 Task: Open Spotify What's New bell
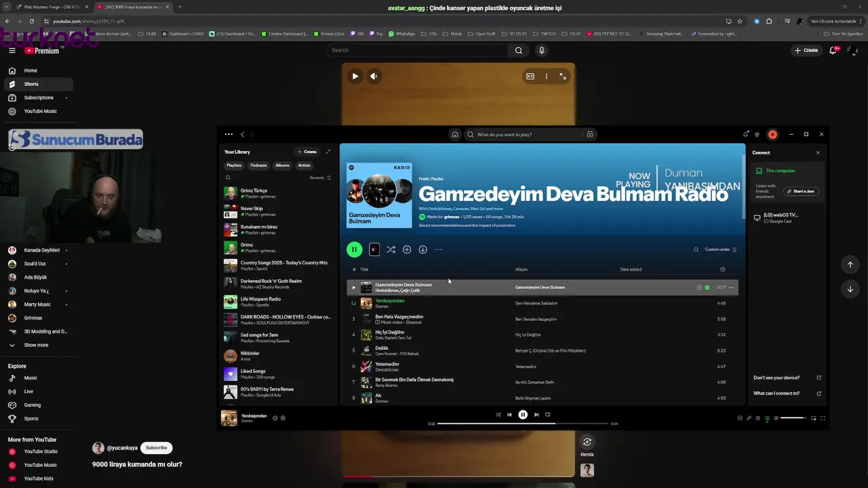tap(746, 134)
